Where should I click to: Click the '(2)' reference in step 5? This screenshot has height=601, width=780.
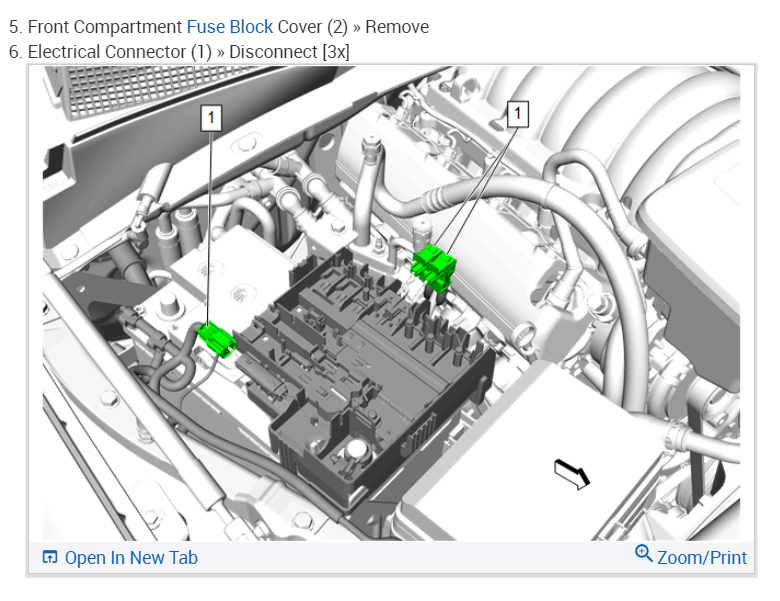337,27
